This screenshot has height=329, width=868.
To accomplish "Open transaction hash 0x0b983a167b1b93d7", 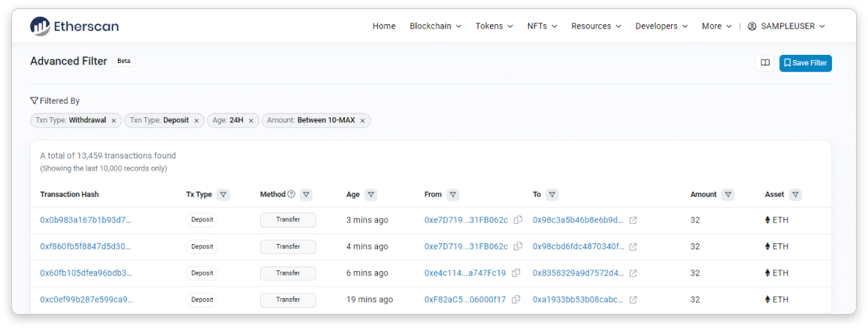I will pyautogui.click(x=86, y=220).
